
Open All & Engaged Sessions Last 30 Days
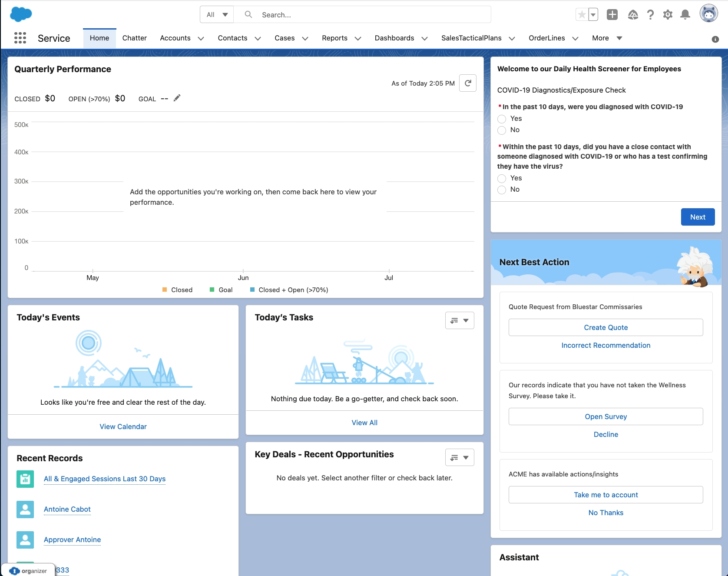105,479
